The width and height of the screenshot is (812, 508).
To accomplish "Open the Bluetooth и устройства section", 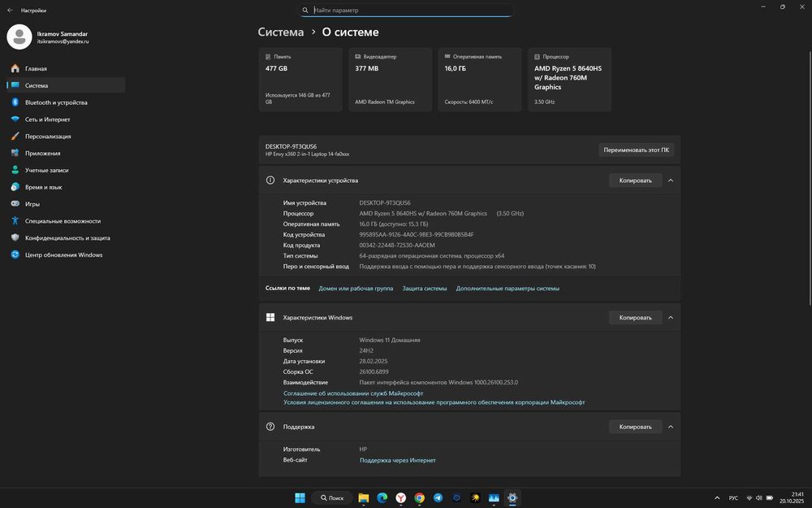I will [x=55, y=102].
